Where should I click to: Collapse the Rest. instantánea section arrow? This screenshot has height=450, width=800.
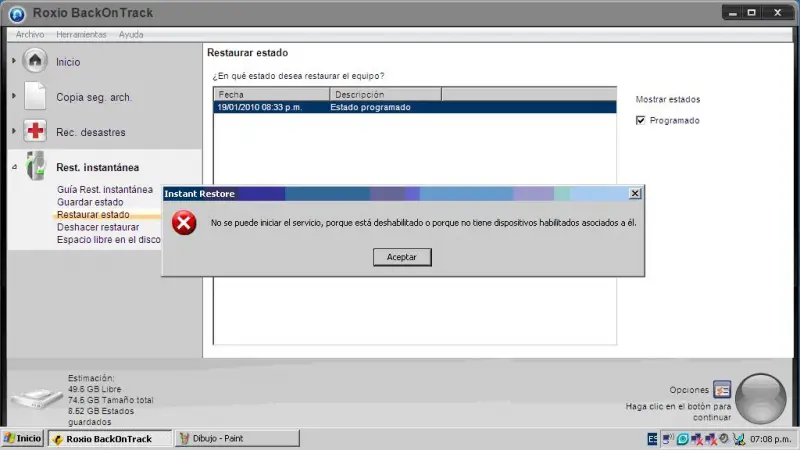point(14,167)
